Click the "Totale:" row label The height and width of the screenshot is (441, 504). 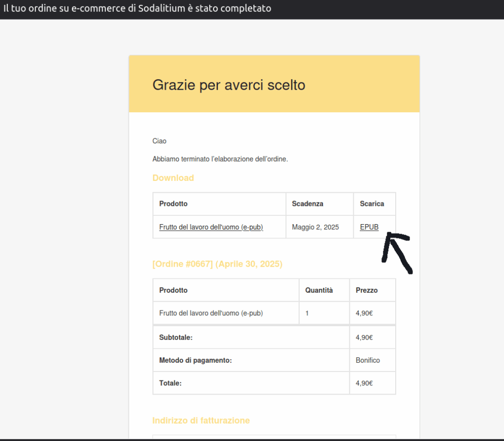[170, 383]
